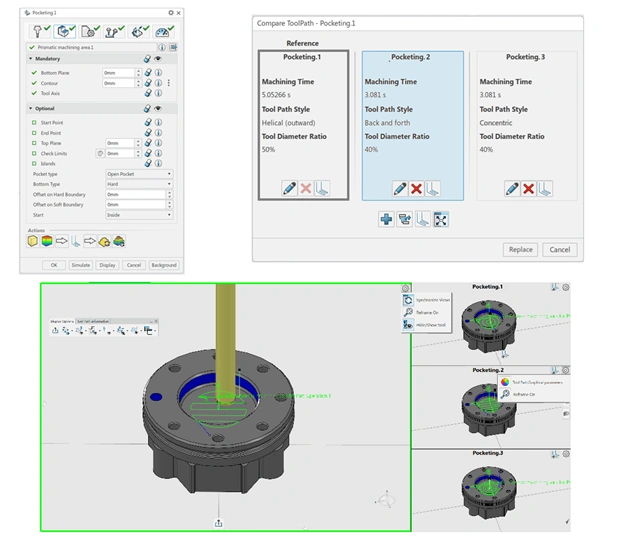
Task: Open the settings gear in Pocketing.1 title bar
Action: 171,13
